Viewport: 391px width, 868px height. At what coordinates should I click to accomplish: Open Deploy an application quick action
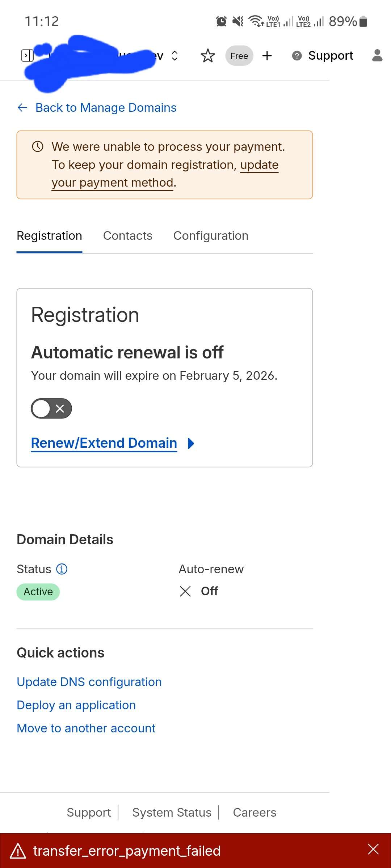[x=76, y=705]
